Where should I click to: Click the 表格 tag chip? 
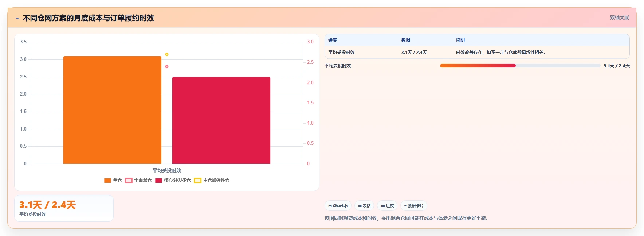click(x=364, y=206)
